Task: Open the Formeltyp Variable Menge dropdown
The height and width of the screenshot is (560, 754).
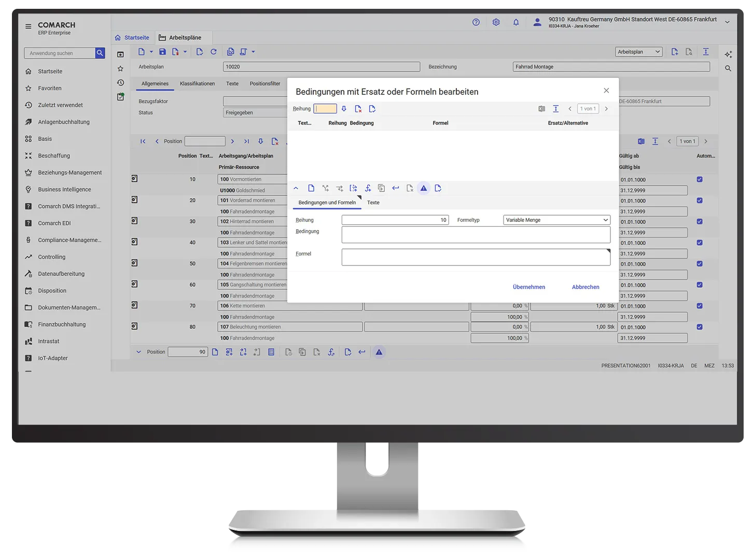Action: click(556, 220)
